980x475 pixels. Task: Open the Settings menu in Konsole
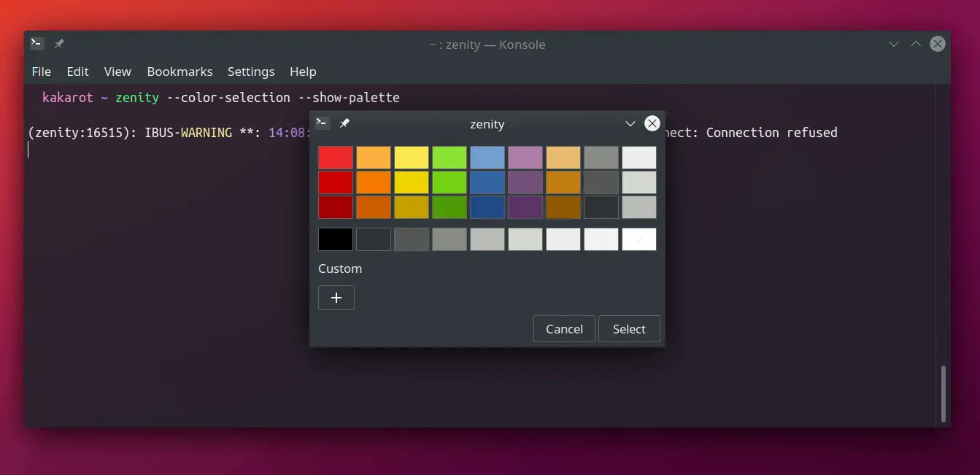251,72
